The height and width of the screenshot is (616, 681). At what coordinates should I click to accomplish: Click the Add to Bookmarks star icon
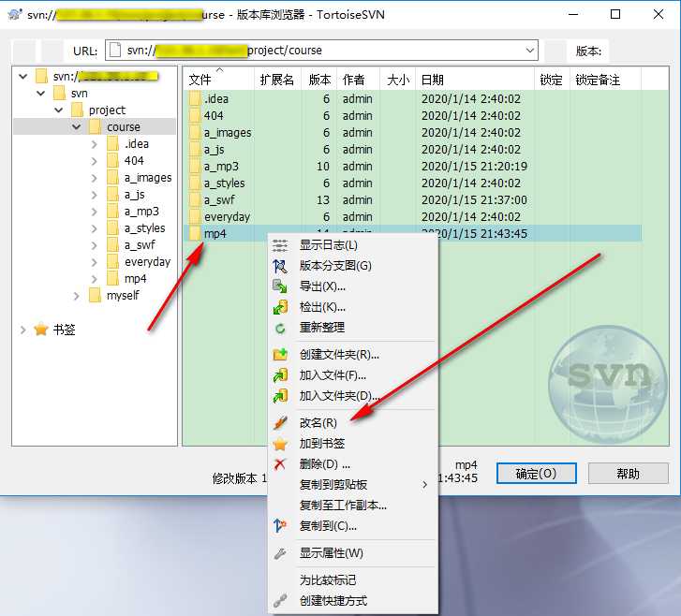[280, 444]
